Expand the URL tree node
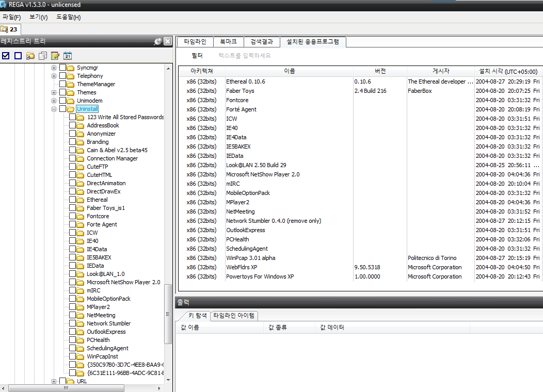 54,381
